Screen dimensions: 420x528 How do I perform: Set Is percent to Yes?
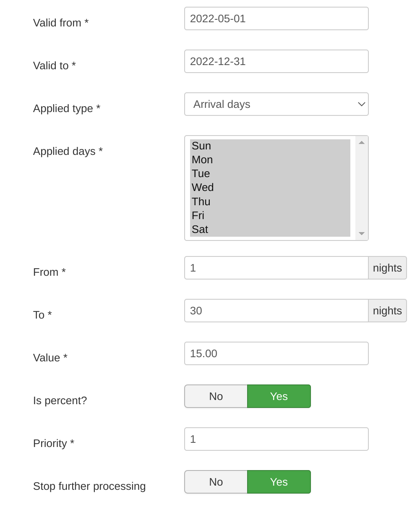279,396
